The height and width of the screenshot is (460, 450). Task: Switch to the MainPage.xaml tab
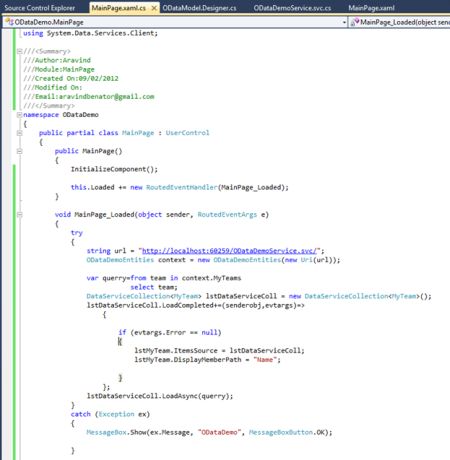[371, 8]
